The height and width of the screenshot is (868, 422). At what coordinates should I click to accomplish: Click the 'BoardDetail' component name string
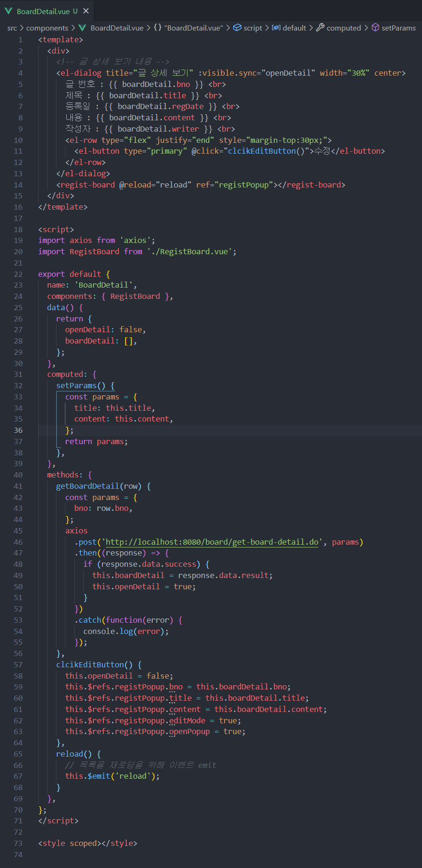click(103, 285)
